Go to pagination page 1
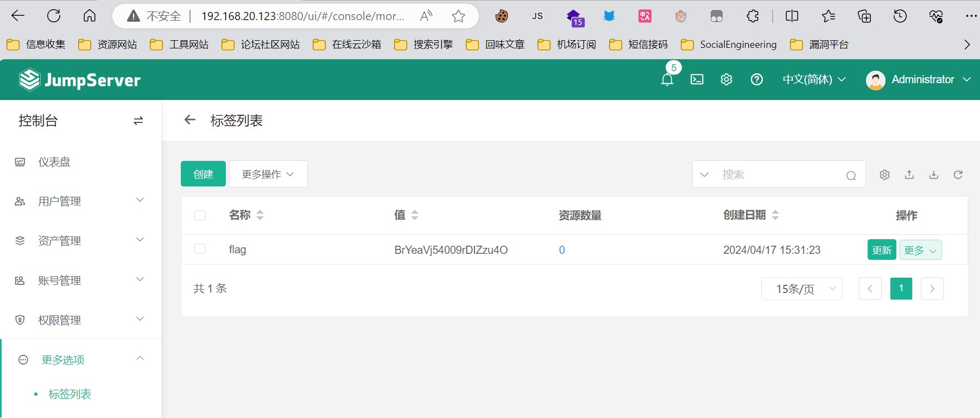The width and height of the screenshot is (980, 418). pos(901,289)
